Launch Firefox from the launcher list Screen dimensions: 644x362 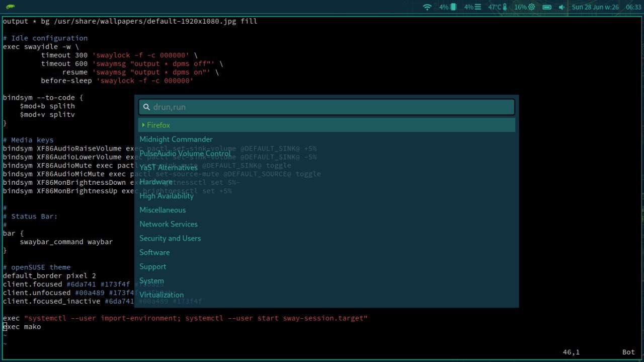click(327, 125)
